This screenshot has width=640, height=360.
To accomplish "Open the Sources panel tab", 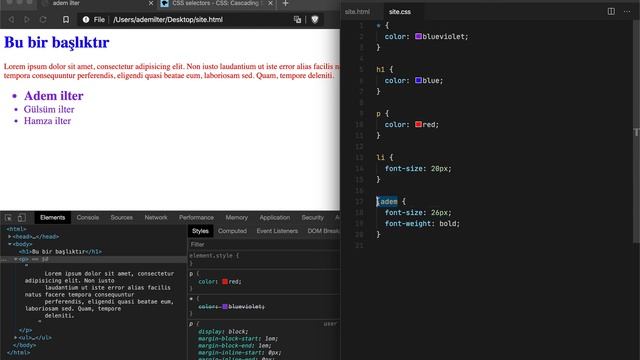I will click(122, 218).
